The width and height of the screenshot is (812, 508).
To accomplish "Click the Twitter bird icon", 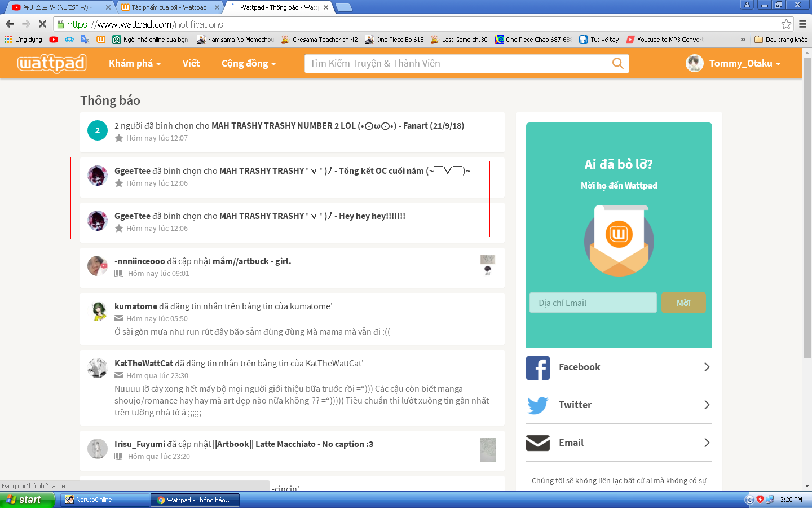I will click(538, 405).
